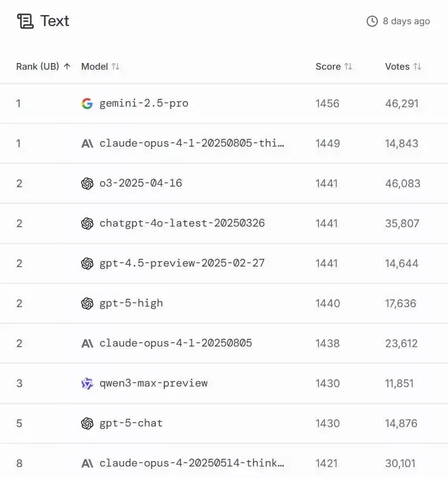Select the qwen3-max-preview model name

pos(153,383)
